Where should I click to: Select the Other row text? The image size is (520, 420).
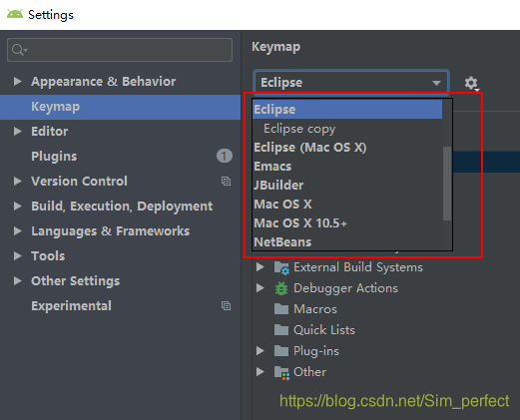309,372
